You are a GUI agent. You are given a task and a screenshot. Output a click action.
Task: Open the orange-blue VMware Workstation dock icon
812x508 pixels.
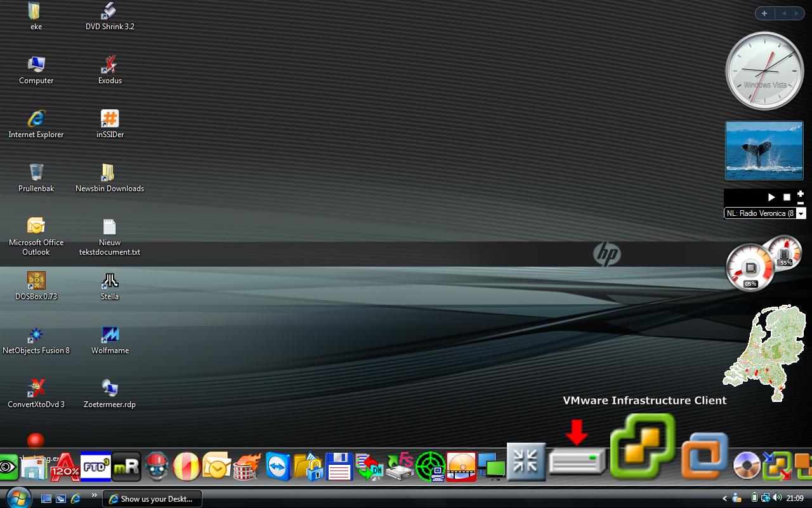point(705,455)
